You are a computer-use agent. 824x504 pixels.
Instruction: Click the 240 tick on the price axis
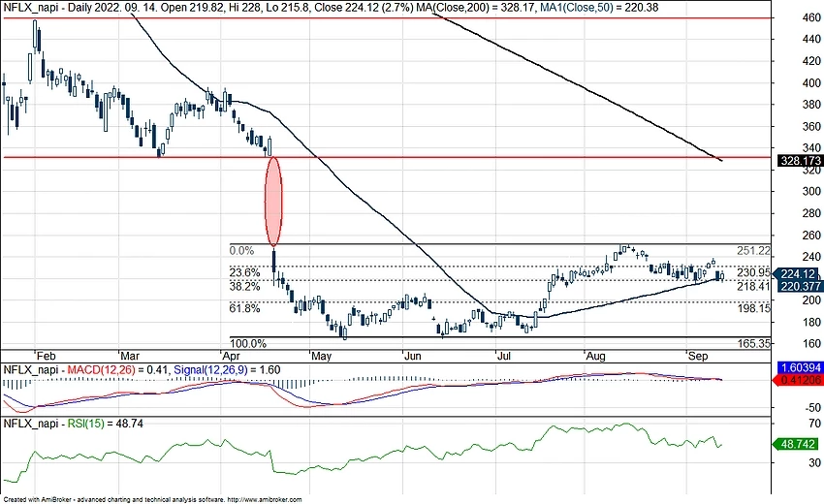point(811,257)
